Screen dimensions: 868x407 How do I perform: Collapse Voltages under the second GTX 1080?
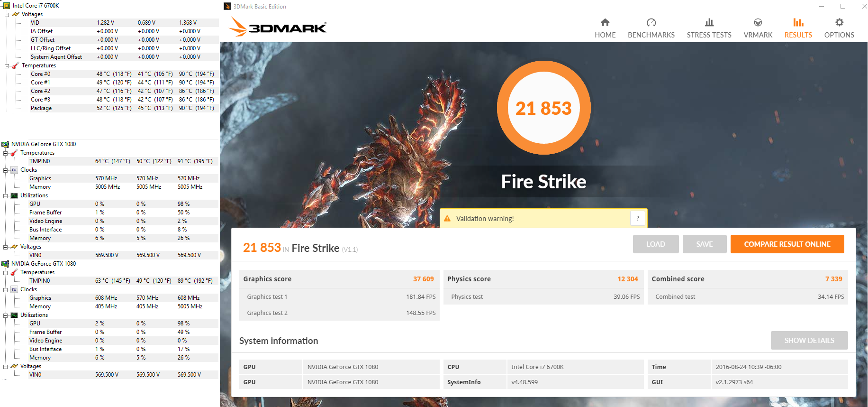[5, 366]
